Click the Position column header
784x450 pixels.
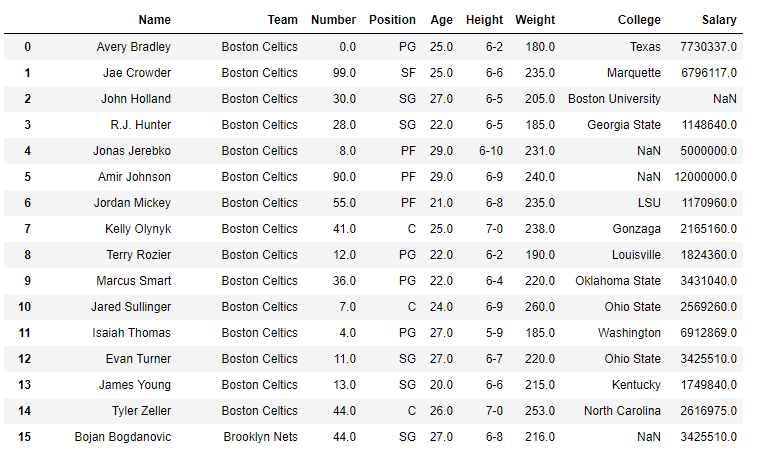392,20
